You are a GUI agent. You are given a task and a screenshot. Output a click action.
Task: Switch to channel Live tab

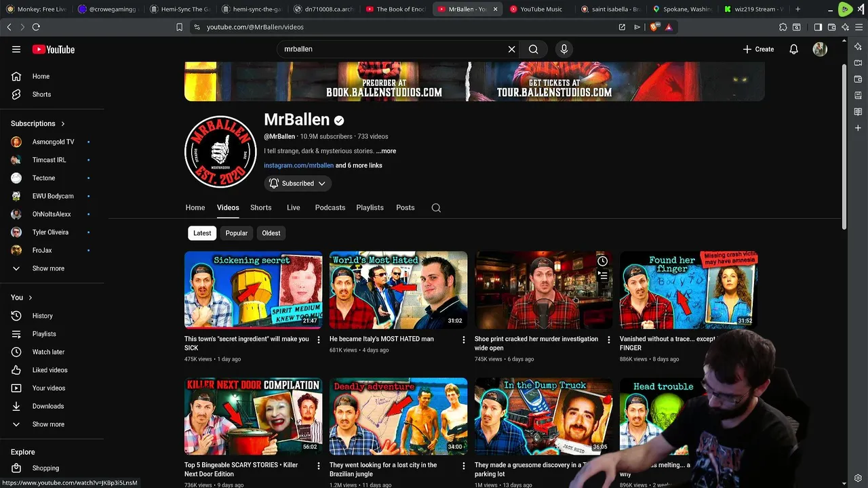[x=294, y=208]
